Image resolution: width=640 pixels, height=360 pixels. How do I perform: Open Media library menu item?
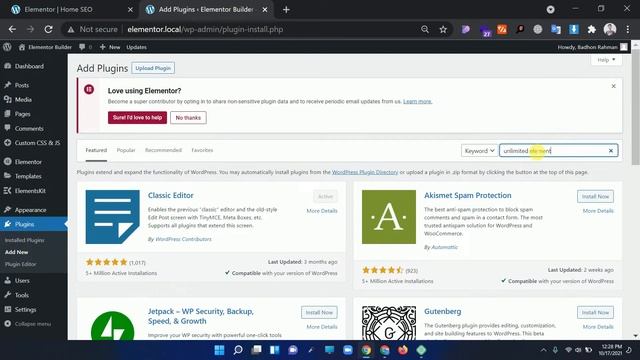click(x=23, y=100)
